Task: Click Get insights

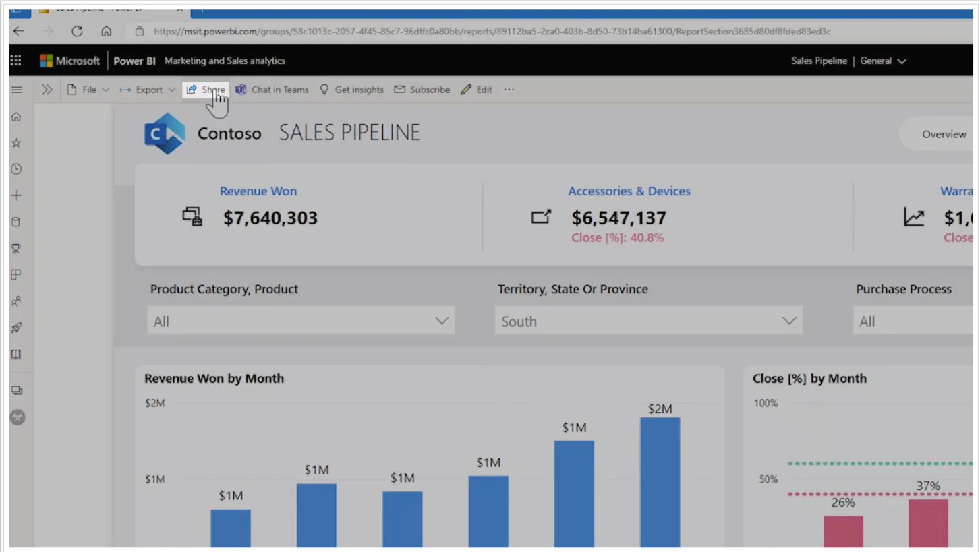Action: tap(351, 90)
